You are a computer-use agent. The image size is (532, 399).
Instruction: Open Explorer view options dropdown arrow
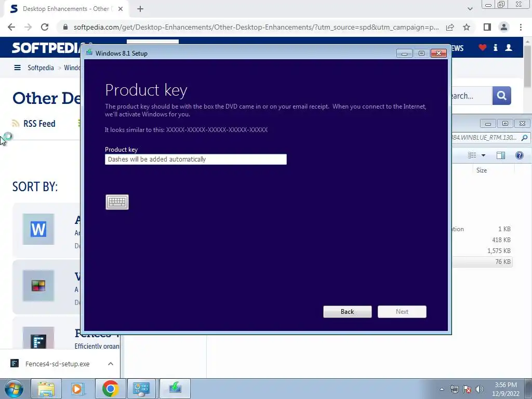(484, 155)
